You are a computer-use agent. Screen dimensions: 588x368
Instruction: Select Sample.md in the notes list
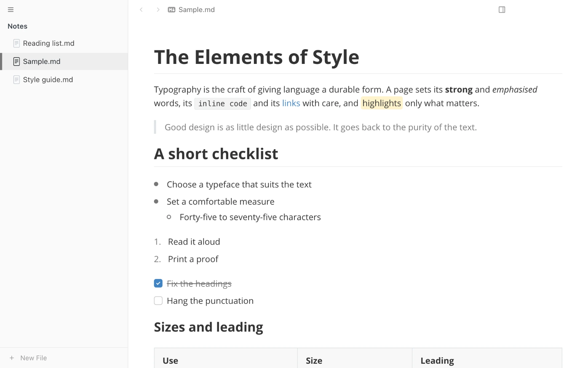[x=64, y=62]
